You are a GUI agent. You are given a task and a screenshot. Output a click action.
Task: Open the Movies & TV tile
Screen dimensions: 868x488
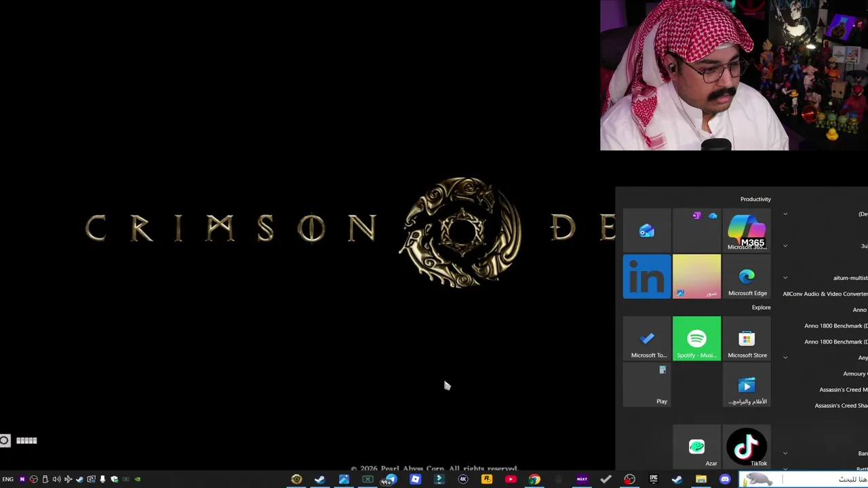pyautogui.click(x=747, y=384)
